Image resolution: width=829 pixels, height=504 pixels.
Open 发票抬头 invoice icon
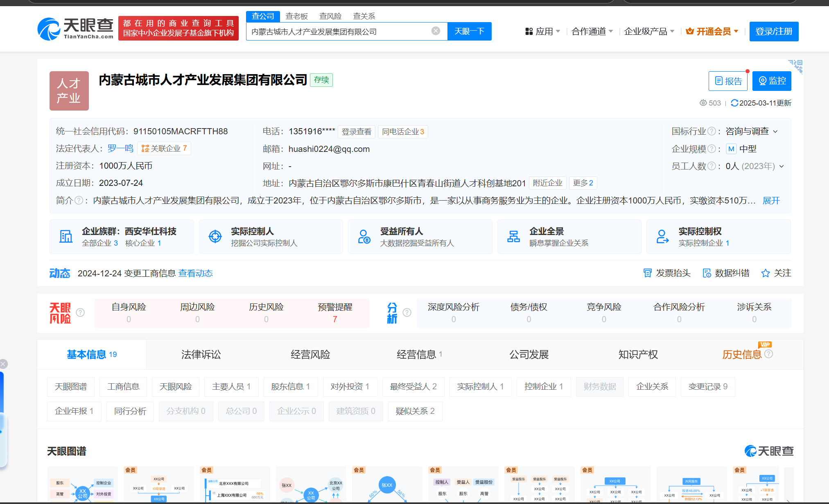click(648, 273)
